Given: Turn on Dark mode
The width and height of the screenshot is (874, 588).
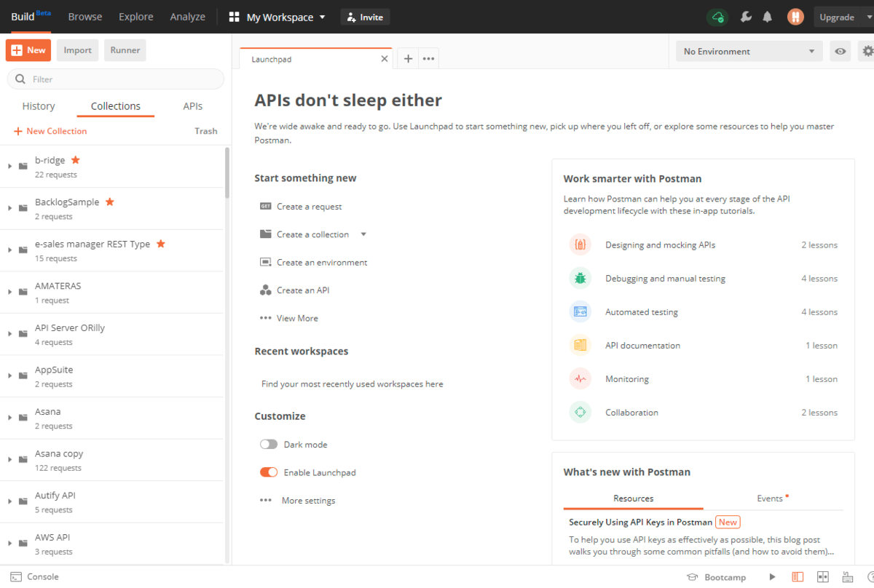Looking at the screenshot, I should [269, 445].
